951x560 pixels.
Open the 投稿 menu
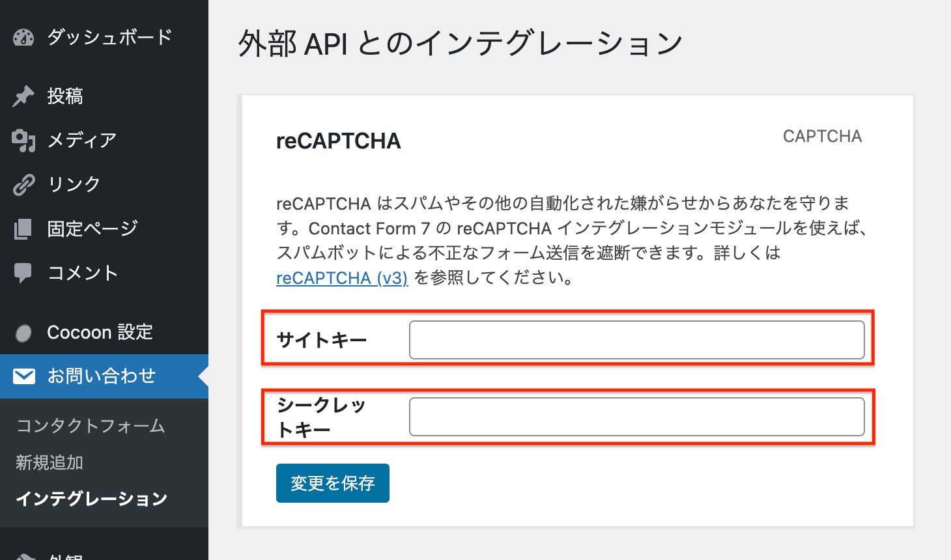click(65, 96)
